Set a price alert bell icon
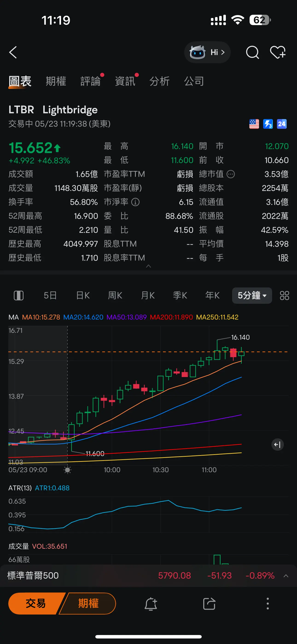Screen dimensions: 297x644 151,604
